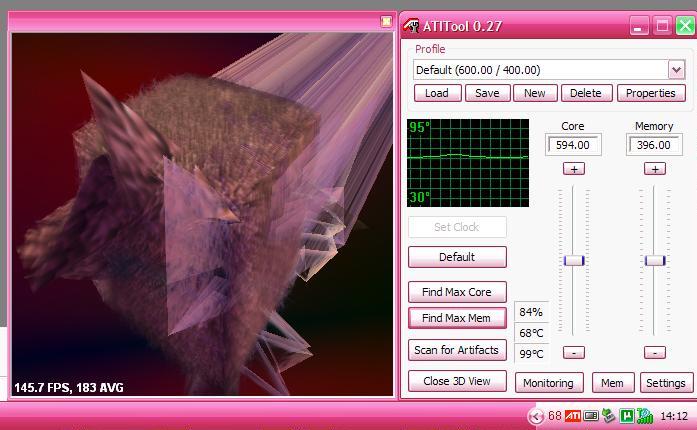Viewport: 697px width, 430px height.
Task: Click the green signal bars tray icon
Action: (x=645, y=416)
